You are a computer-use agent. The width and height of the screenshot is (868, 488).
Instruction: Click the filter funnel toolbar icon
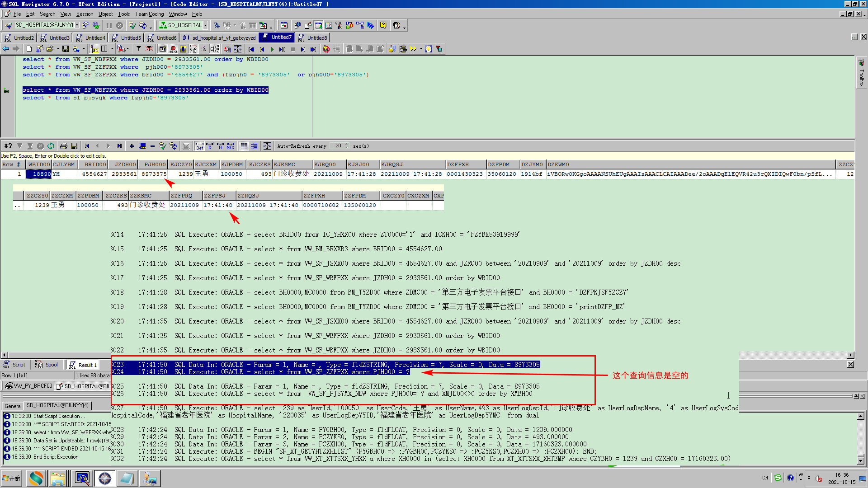(x=139, y=49)
